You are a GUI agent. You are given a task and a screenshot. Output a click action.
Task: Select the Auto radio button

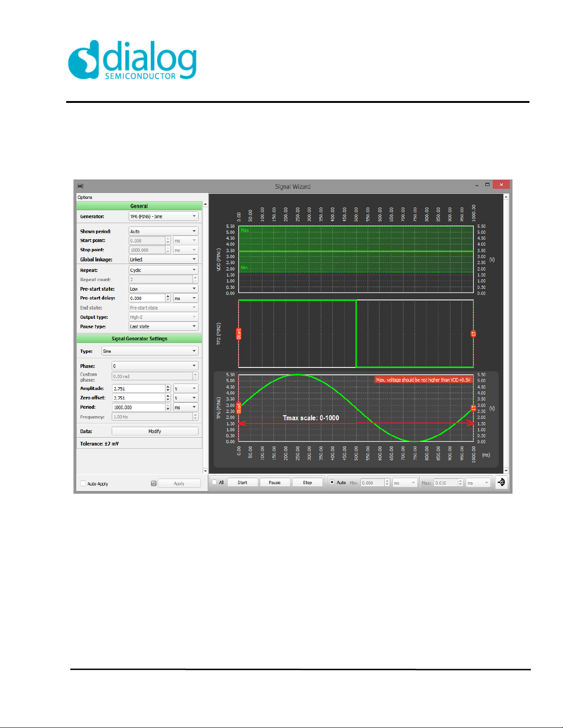(332, 482)
